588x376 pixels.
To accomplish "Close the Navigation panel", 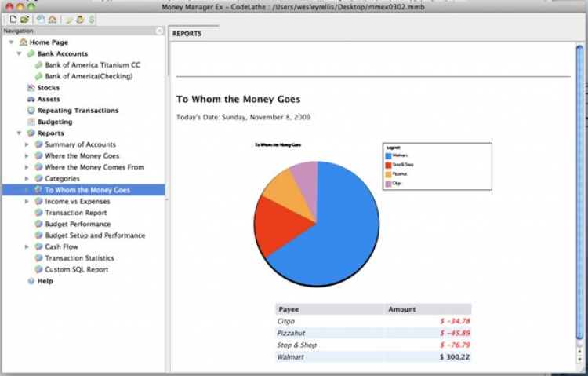I will (159, 31).
